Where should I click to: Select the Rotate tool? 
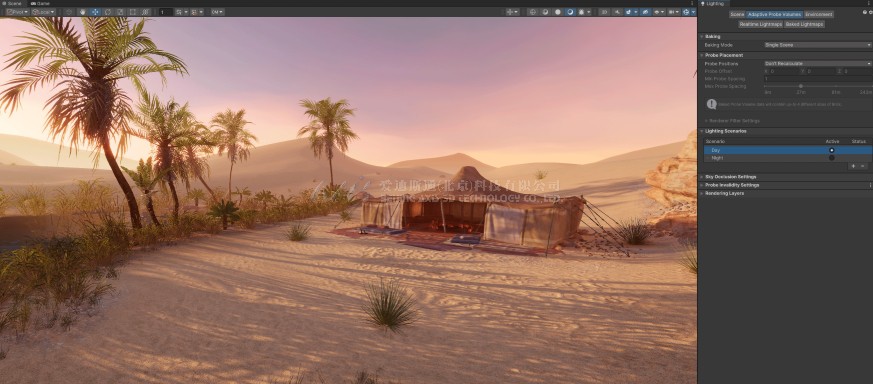tap(108, 12)
